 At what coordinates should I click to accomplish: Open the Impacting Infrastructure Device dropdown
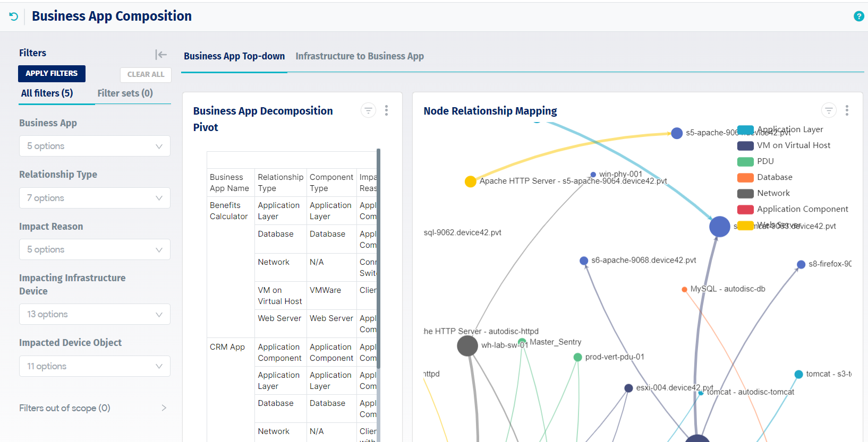point(95,314)
